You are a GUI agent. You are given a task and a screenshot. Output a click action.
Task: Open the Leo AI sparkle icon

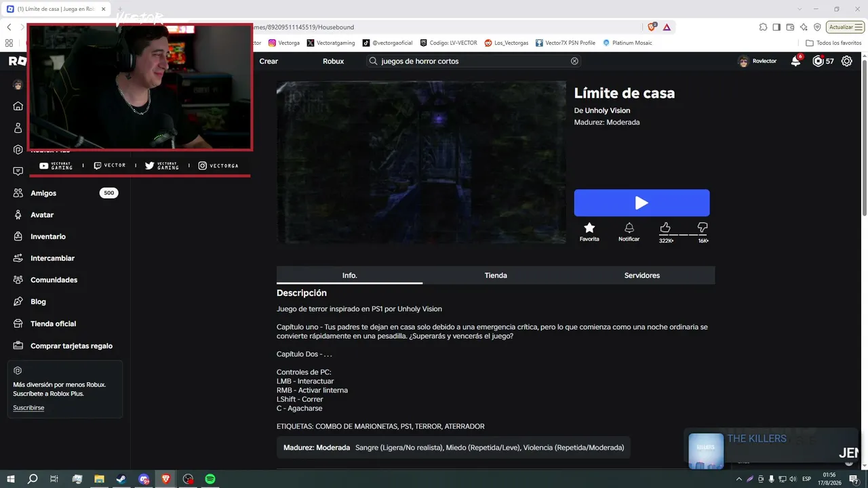804,27
